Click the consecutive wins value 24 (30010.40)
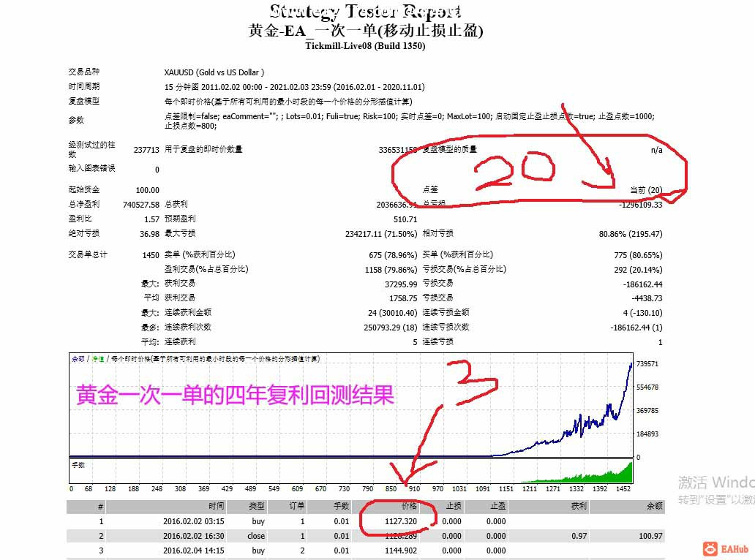755x560 pixels. coord(392,313)
